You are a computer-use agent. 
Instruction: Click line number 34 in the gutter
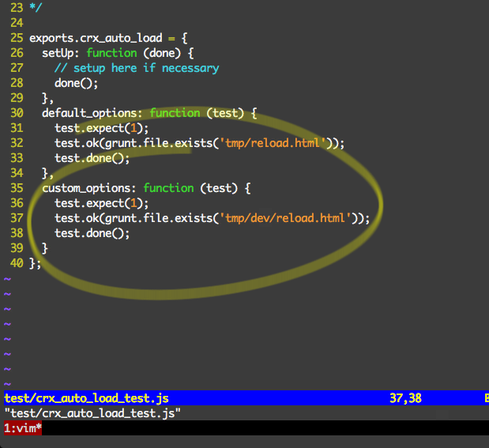click(x=17, y=173)
